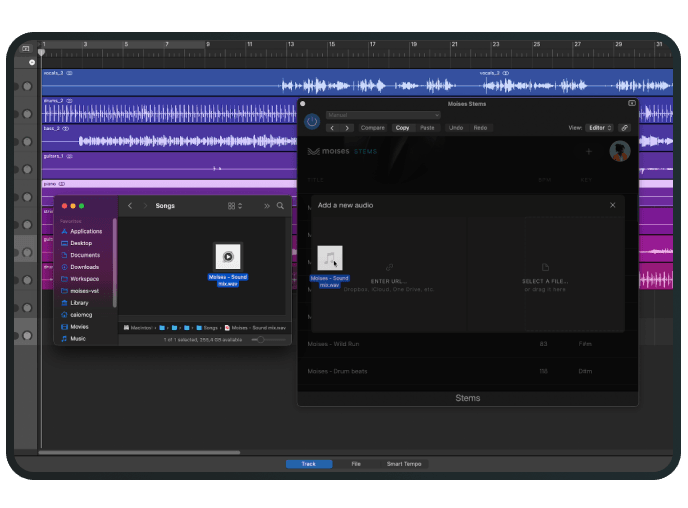Image resolution: width=688 pixels, height=508 pixels.
Task: Click the Select a file document icon
Action: tap(545, 267)
